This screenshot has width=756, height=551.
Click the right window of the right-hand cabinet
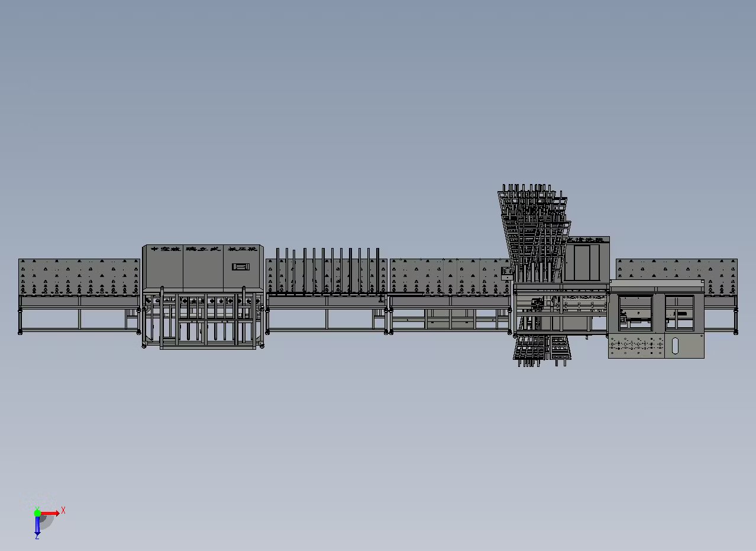coord(679,312)
